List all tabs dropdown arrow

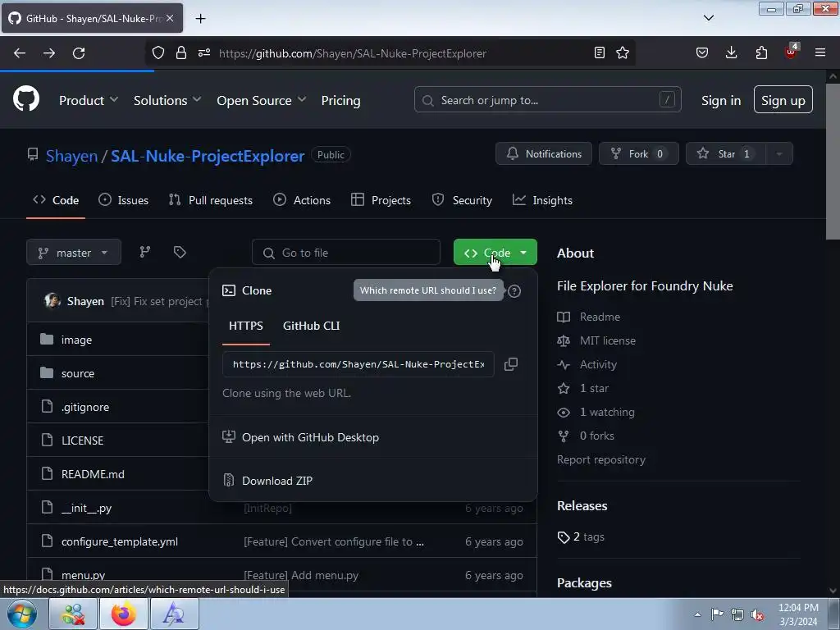point(708,18)
